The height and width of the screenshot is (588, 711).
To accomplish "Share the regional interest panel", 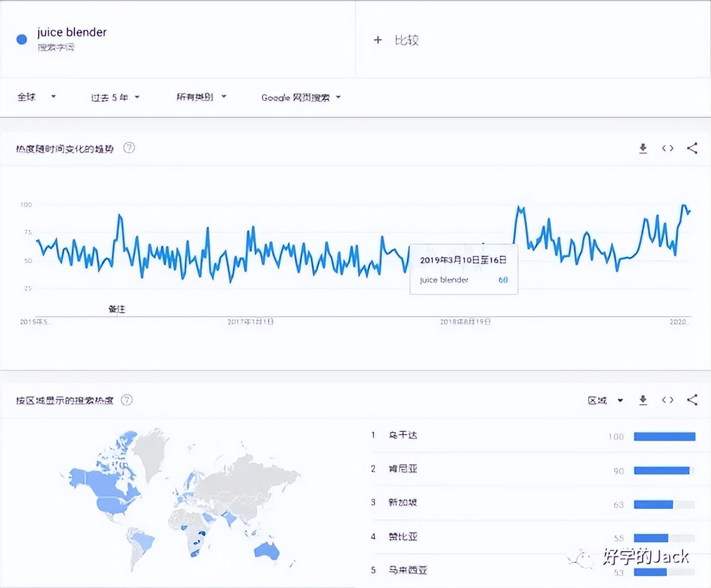I will coord(692,401).
